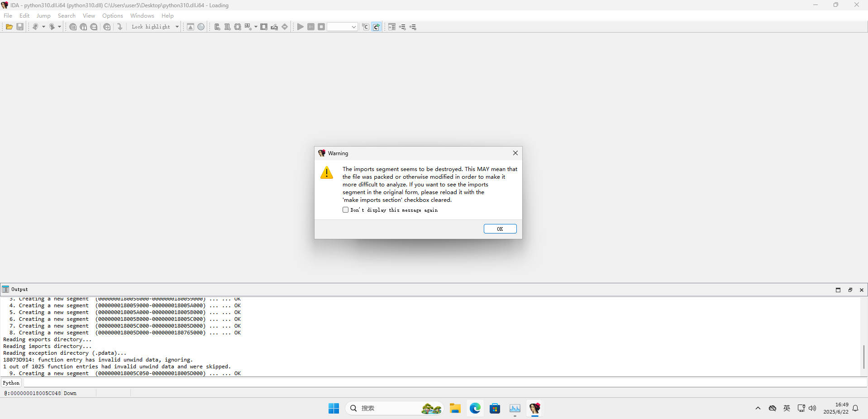Open the File menu
868x419 pixels.
[x=8, y=15]
